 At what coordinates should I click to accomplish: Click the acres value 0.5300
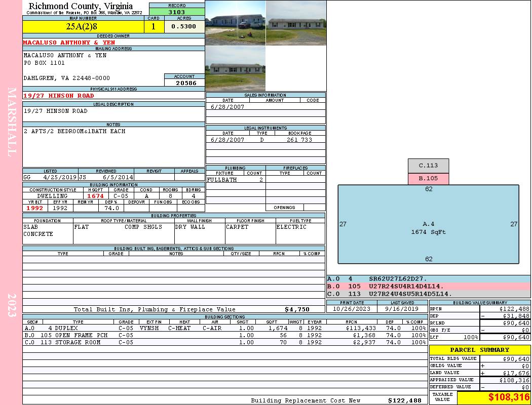point(184,26)
